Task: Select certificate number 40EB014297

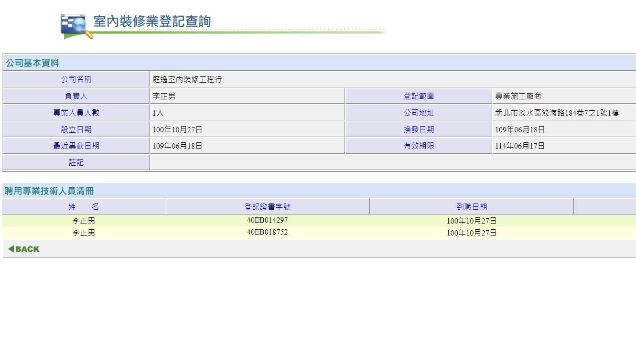Action: click(267, 220)
